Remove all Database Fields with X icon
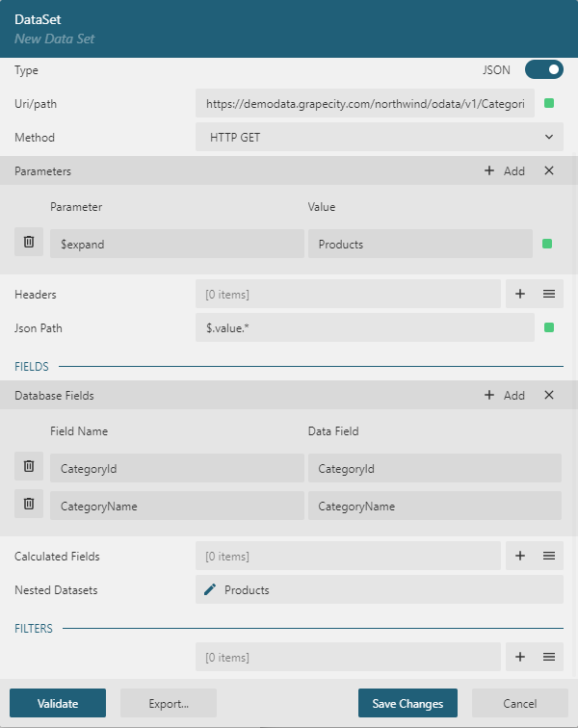The image size is (578, 728). 549,395
